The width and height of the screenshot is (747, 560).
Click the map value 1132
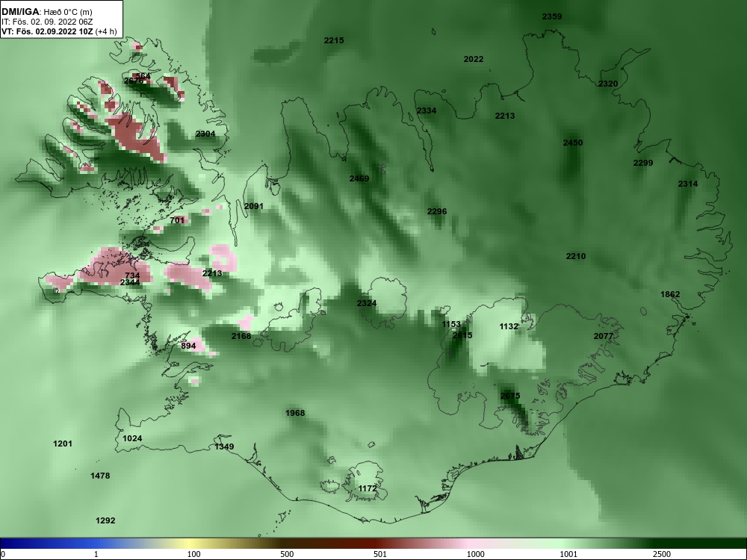(x=508, y=326)
